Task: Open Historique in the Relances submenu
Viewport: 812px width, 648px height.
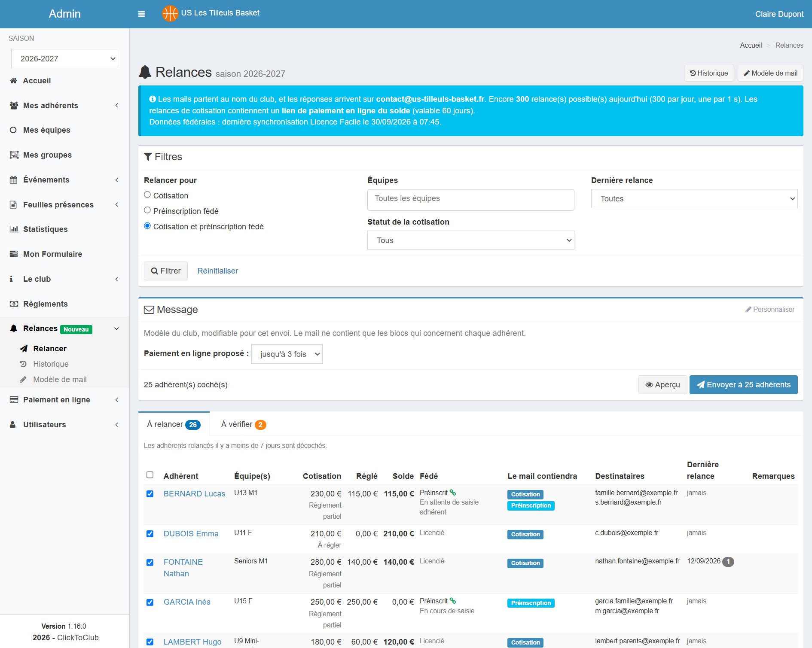Action: 51,364
